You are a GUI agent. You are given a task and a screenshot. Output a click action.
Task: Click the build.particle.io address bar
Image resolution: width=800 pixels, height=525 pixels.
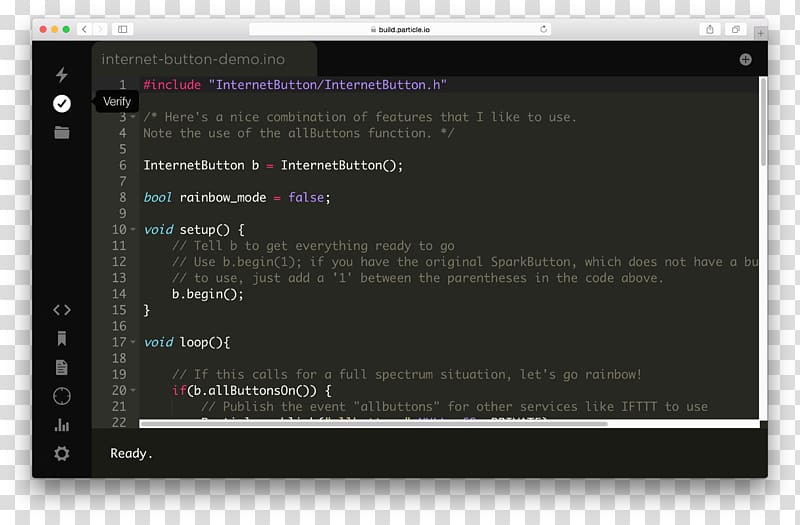400,29
